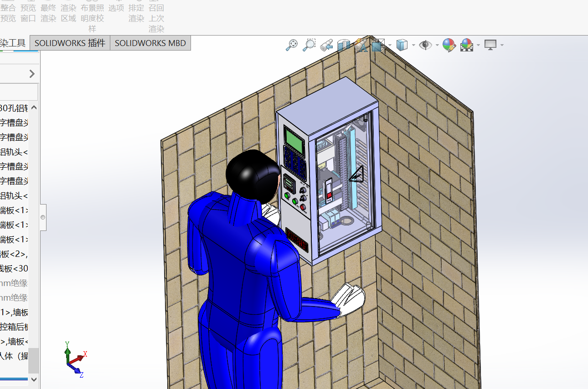The height and width of the screenshot is (389, 588).
Task: Expand the feature tree panel chevron
Action: pyautogui.click(x=32, y=74)
